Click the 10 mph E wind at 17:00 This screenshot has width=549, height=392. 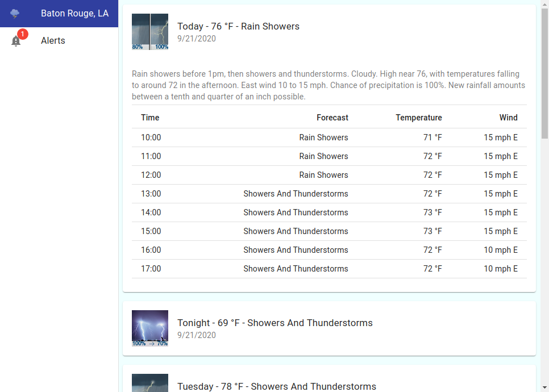pos(501,269)
